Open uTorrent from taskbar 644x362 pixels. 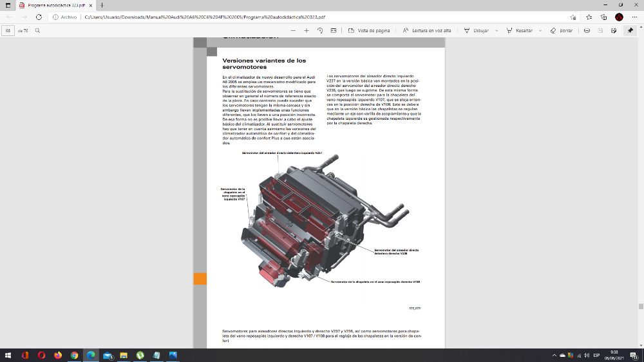tap(140, 355)
